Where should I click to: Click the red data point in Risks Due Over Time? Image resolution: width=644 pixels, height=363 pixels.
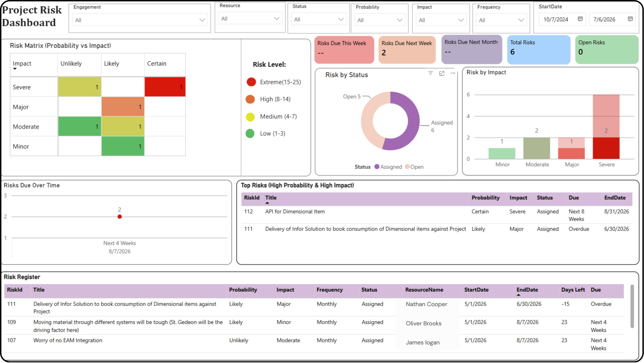pos(119,217)
